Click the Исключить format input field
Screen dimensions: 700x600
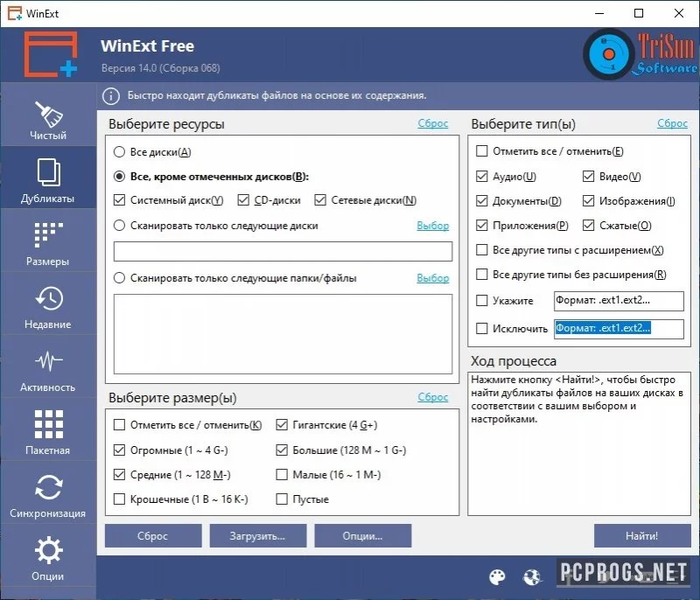point(619,329)
